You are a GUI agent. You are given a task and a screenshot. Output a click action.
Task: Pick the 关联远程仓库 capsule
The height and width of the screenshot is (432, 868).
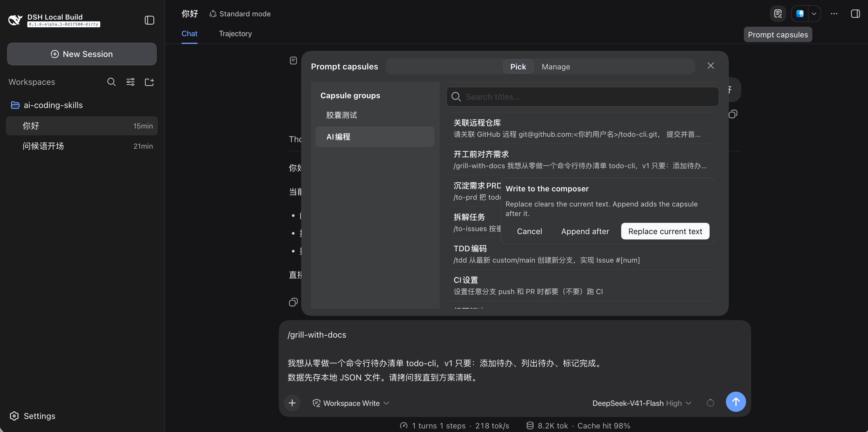[x=580, y=128]
